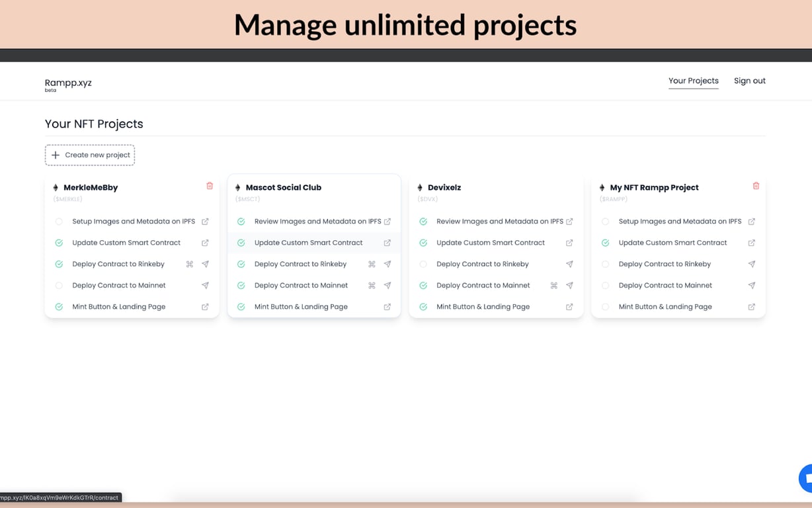This screenshot has width=812, height=508.
Task: Click the paper plane deploy icon for Devixelz Rinkeby deploy
Action: click(x=569, y=264)
